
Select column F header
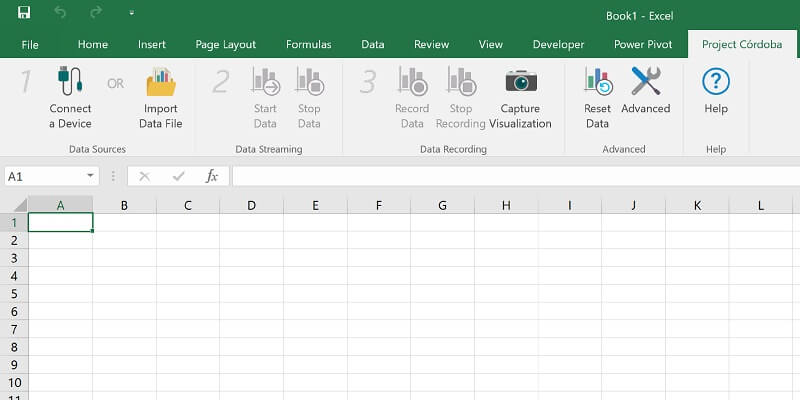click(x=379, y=205)
